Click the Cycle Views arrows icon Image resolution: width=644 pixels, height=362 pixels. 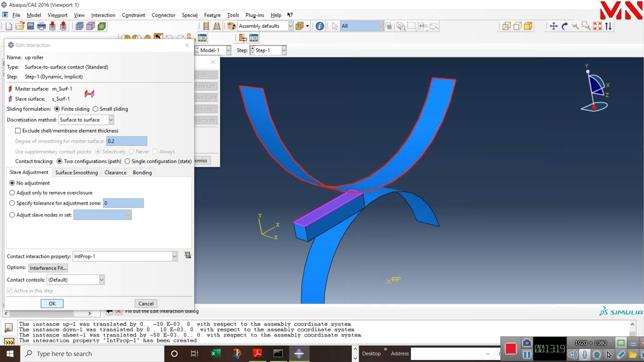click(x=608, y=26)
